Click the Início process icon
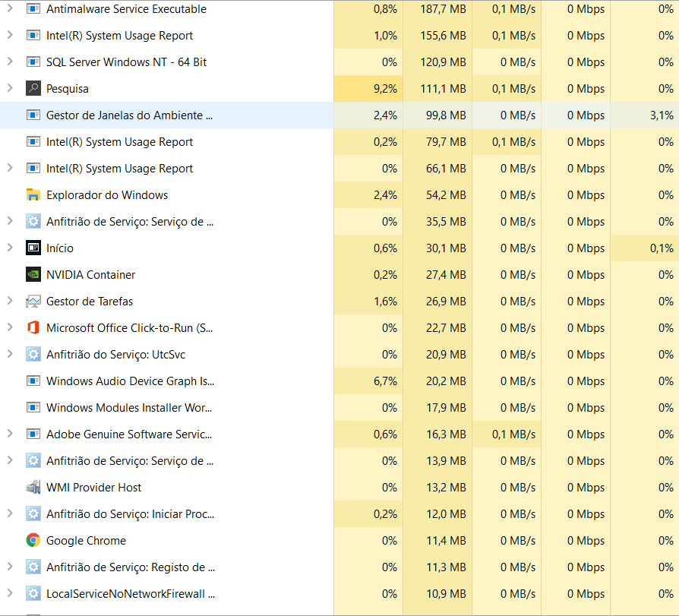Image resolution: width=679 pixels, height=616 pixels. tap(33, 248)
